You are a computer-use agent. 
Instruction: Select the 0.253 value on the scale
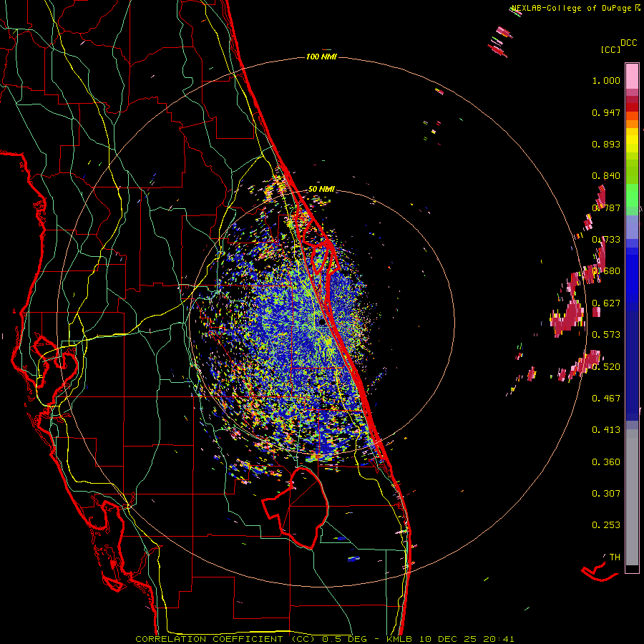click(x=606, y=525)
